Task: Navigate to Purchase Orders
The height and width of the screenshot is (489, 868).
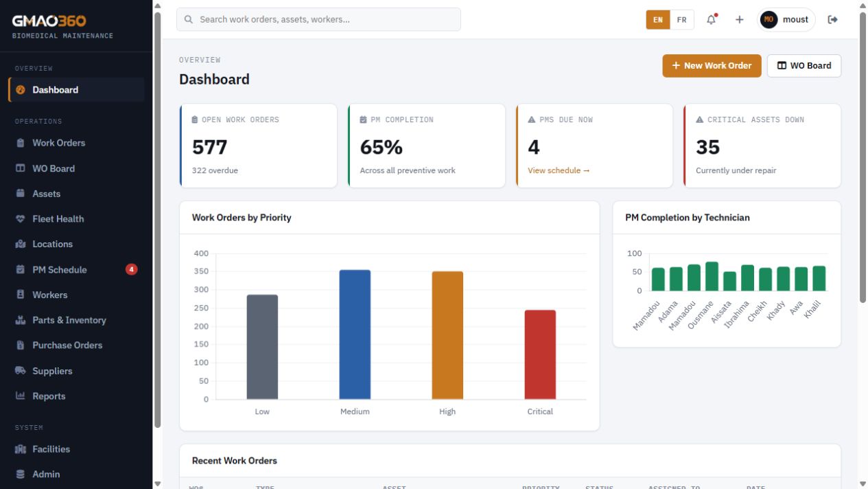Action: click(x=76, y=345)
